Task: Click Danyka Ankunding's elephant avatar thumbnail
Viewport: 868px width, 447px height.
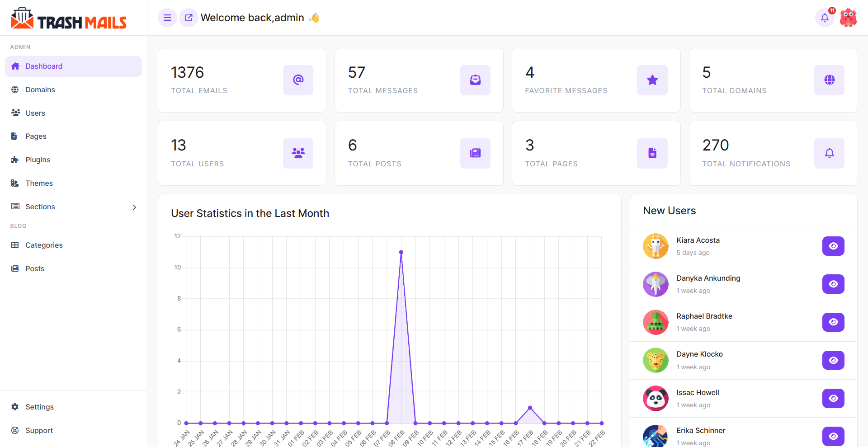Action: pos(656,284)
